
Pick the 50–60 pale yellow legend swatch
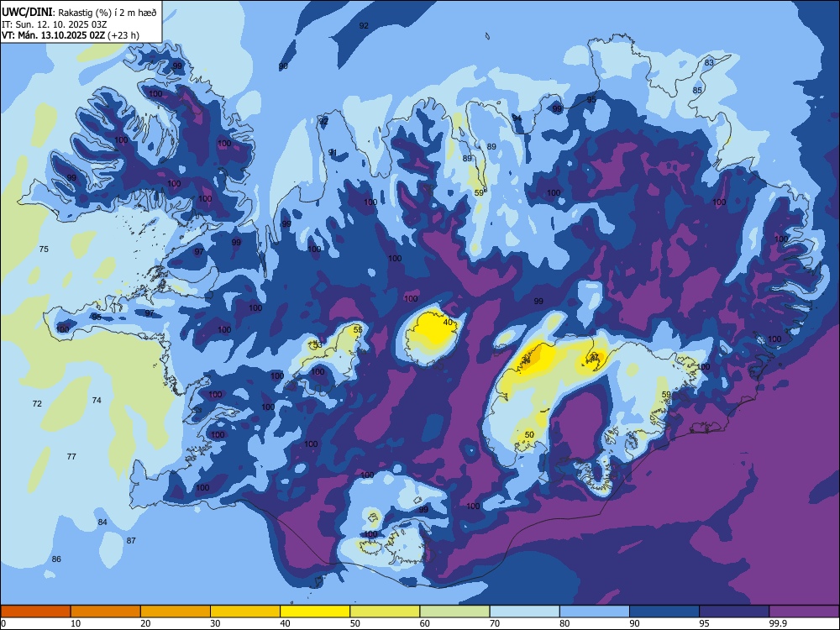pyautogui.click(x=385, y=612)
